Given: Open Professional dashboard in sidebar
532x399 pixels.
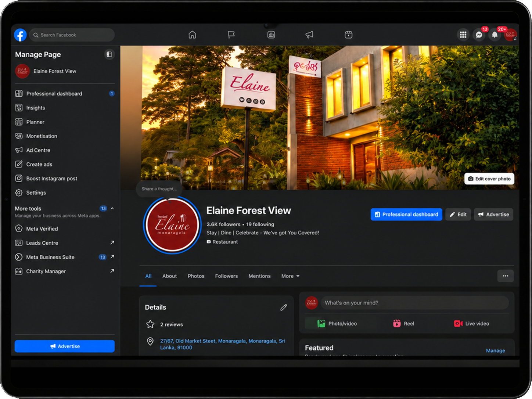Looking at the screenshot, I should 65,94.
